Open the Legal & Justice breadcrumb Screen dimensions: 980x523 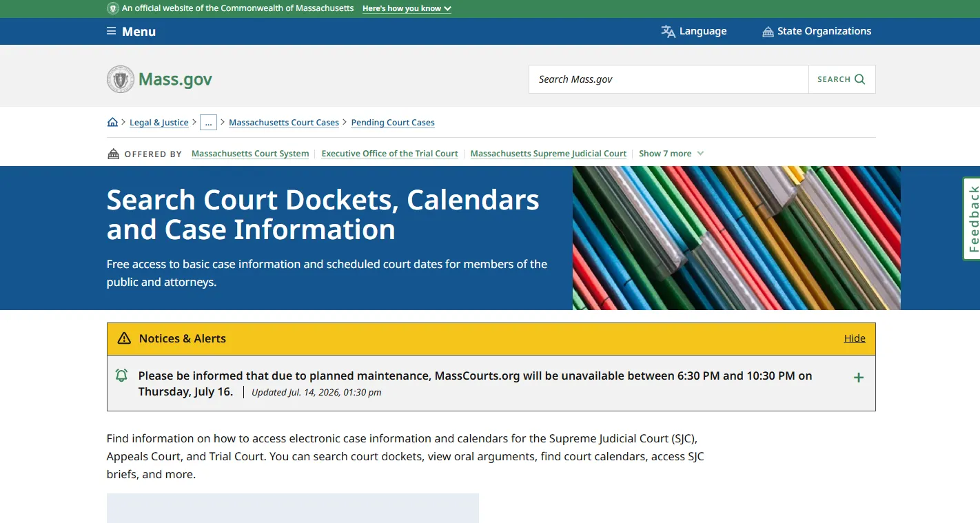(159, 123)
